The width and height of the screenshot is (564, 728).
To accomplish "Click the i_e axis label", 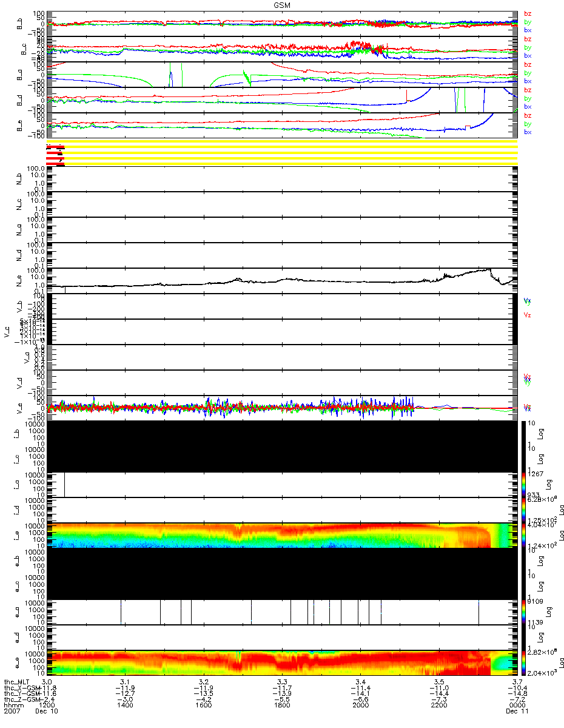I will [x=18, y=536].
